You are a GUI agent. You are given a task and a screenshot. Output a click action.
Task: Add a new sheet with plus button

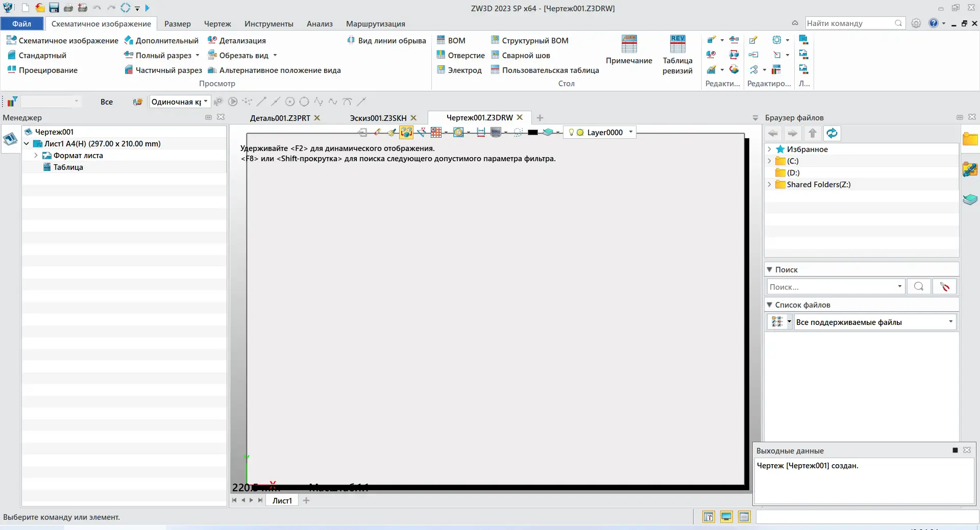306,500
